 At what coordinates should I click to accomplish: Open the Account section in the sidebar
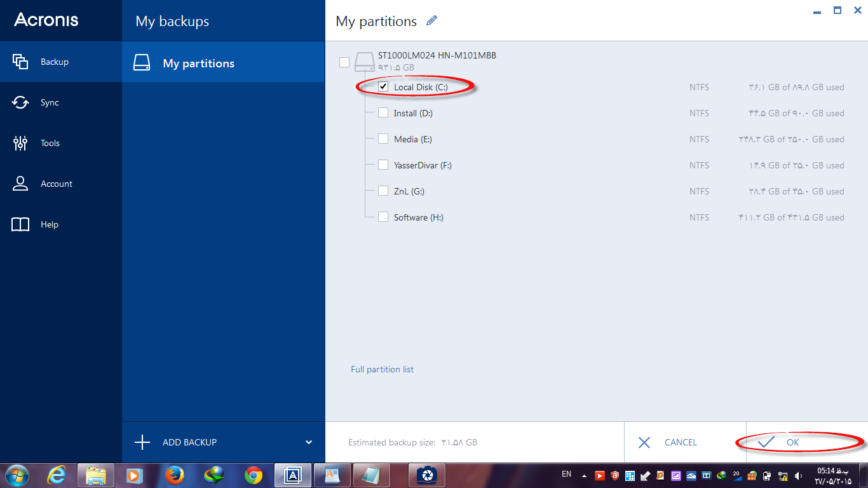[x=61, y=184]
